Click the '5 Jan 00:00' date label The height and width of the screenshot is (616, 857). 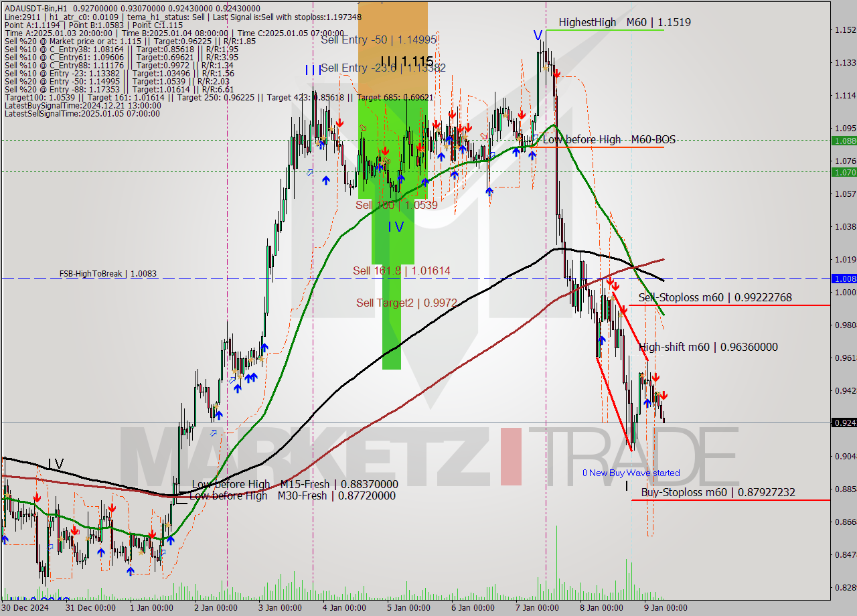408,608
